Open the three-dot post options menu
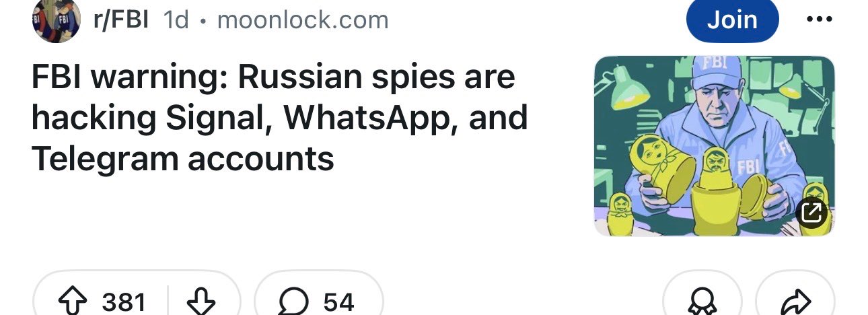The width and height of the screenshot is (868, 315). pos(819,20)
